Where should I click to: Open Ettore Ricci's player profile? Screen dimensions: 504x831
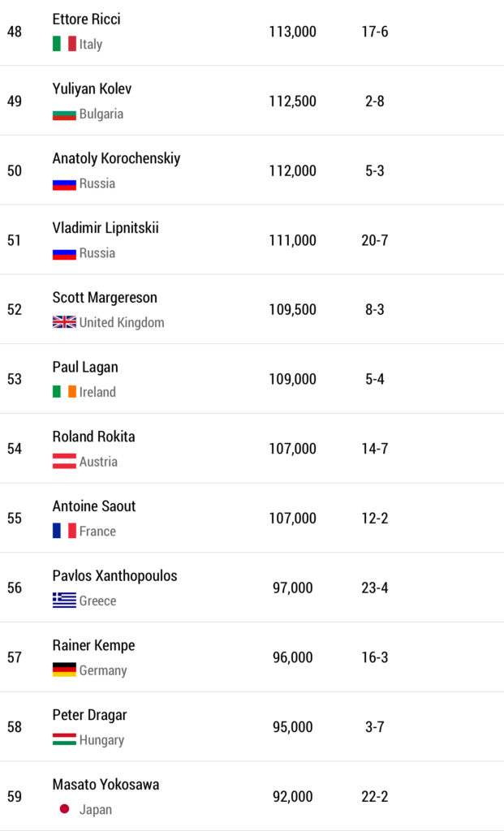click(86, 19)
